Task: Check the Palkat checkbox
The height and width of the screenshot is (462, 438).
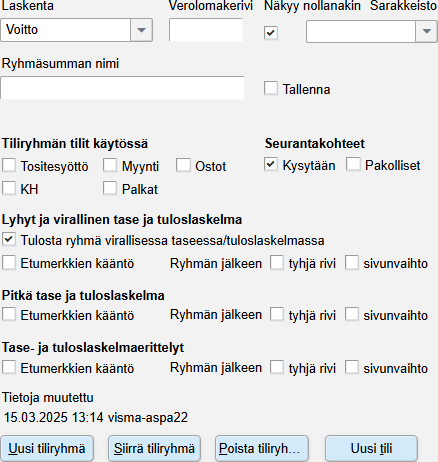Action: click(x=110, y=188)
